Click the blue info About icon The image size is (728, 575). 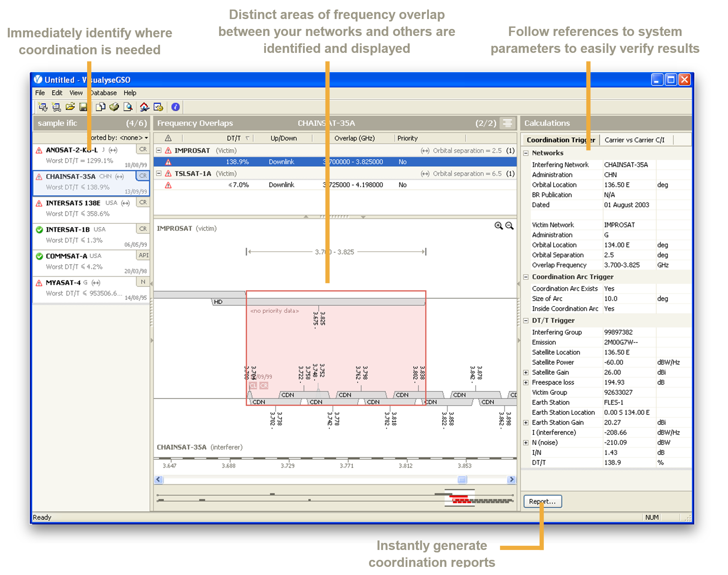175,107
